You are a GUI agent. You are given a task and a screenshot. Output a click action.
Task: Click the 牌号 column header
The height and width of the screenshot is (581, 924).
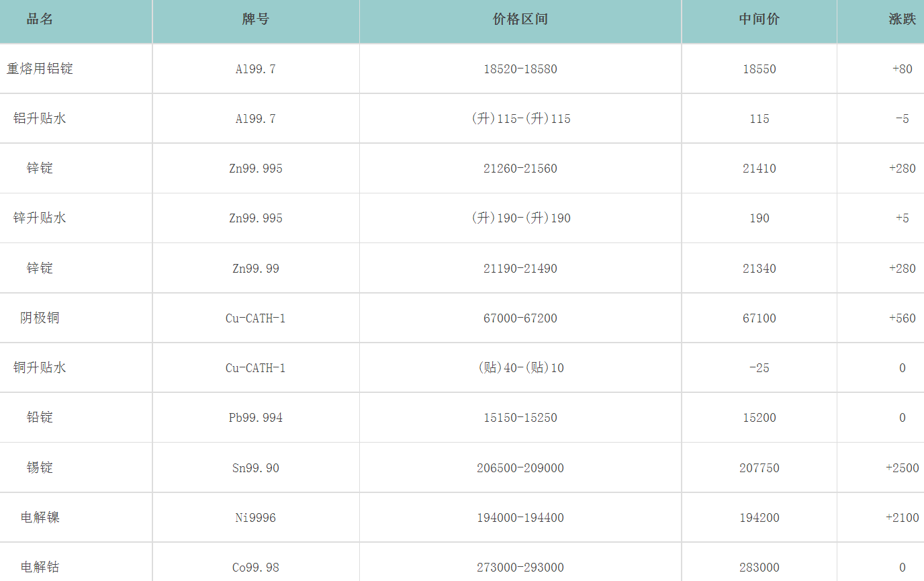pos(255,19)
